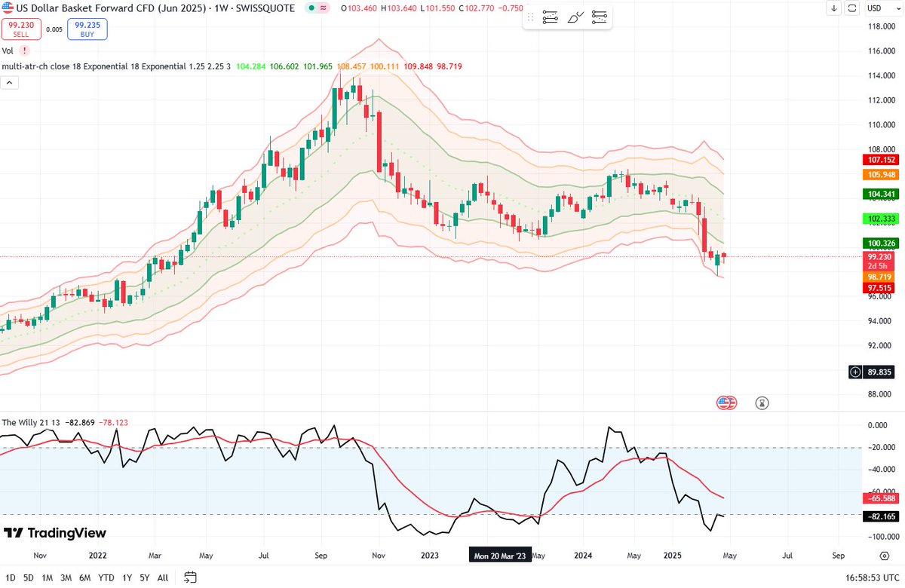Click the multi-atr-ch indicator legend name
Viewport: 905px width, 588px height.
24,66
